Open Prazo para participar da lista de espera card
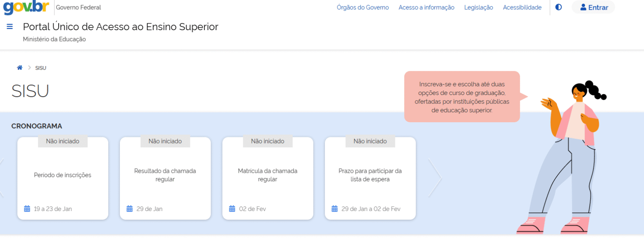 (370, 178)
